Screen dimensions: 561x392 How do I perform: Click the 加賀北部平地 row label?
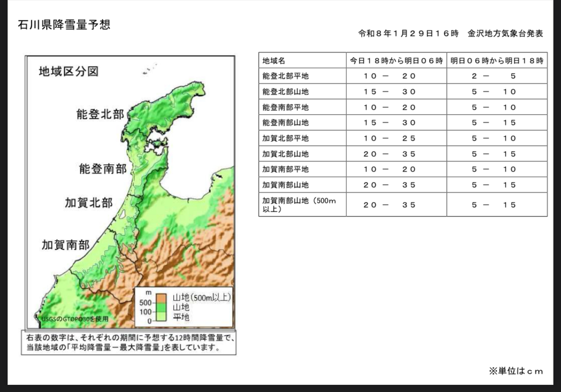pyautogui.click(x=285, y=138)
